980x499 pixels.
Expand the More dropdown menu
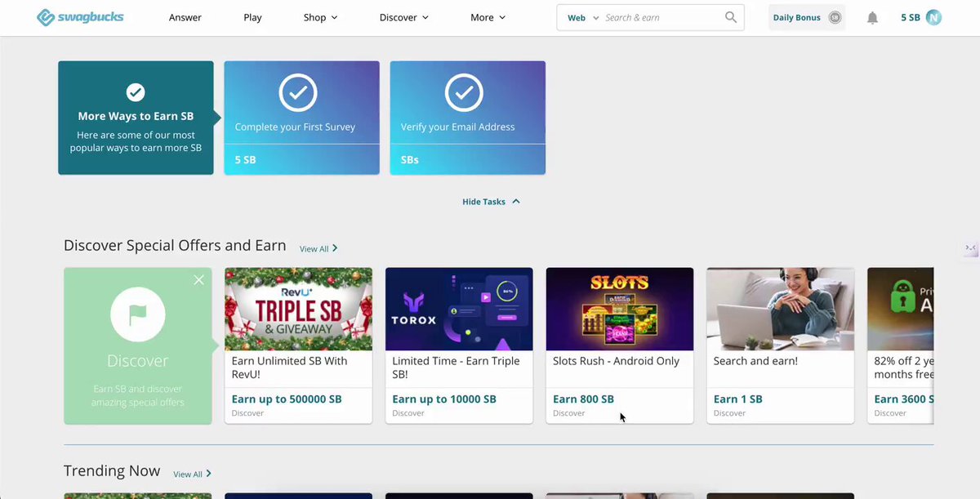coord(488,17)
